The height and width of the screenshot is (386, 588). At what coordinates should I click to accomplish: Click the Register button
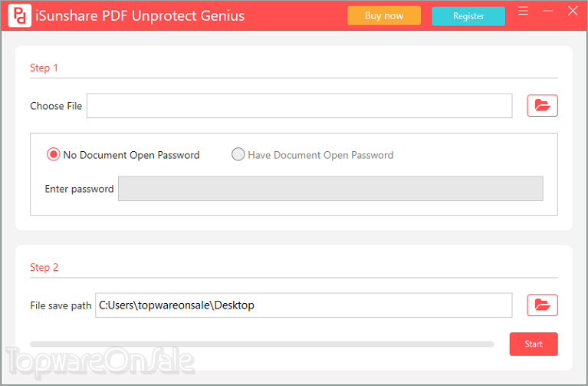coord(468,16)
